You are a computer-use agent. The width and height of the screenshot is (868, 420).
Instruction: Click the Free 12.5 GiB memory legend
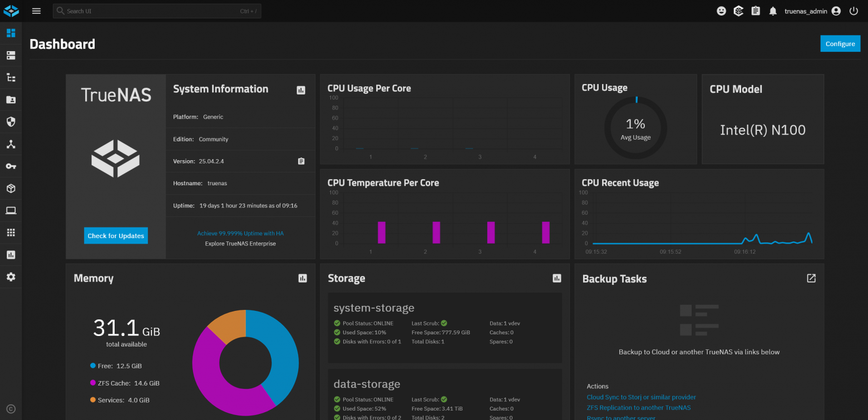(x=116, y=366)
